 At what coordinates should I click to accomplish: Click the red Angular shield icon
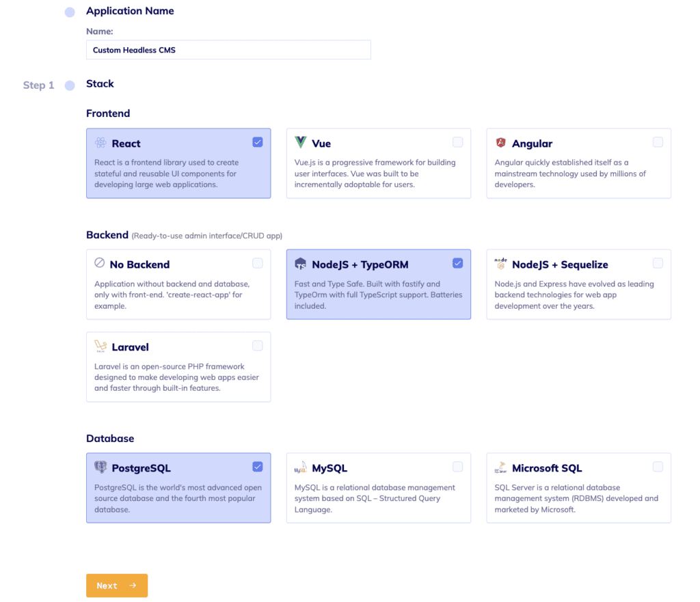[500, 143]
